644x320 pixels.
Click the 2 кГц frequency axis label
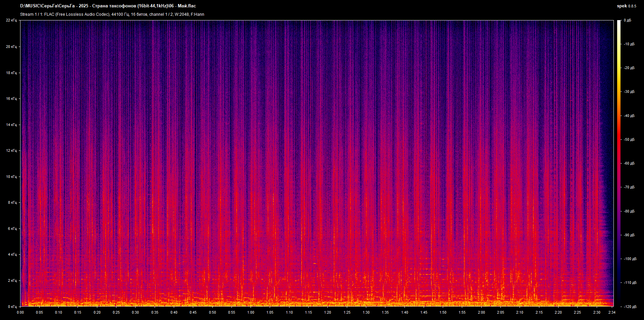tap(12, 280)
